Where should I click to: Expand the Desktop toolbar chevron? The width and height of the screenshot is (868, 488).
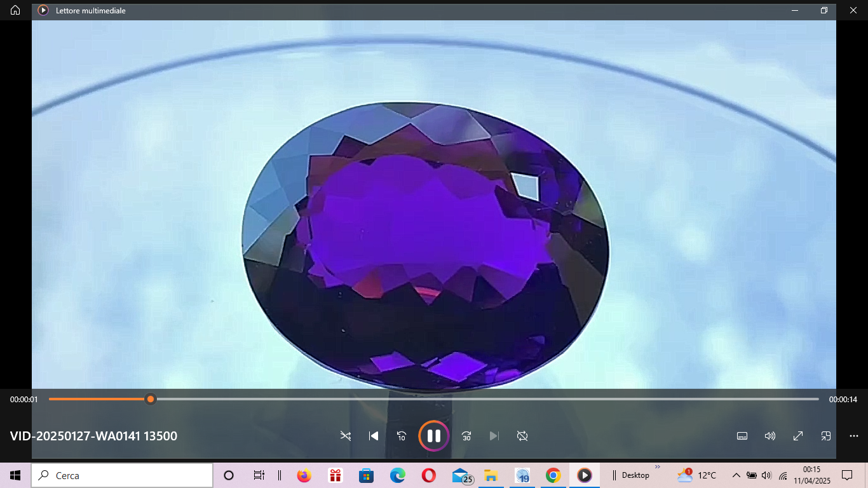(658, 467)
